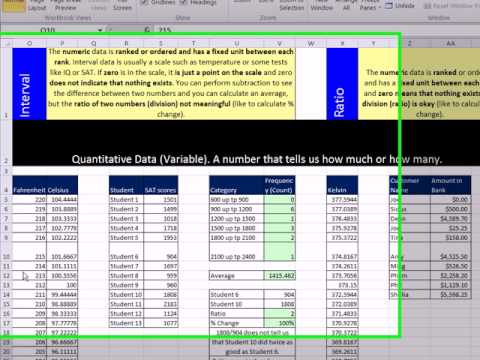Click the Kelvin value in row 13
480x360 pixels.
pyautogui.click(x=342, y=285)
